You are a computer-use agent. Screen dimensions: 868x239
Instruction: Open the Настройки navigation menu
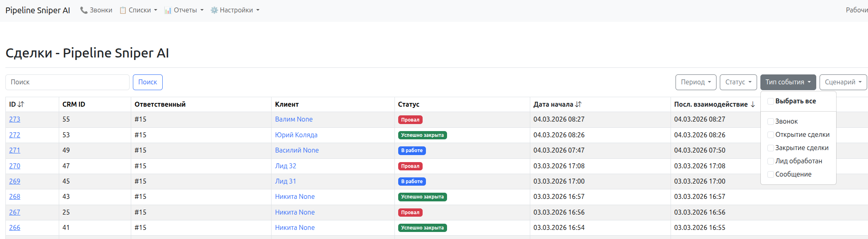pyautogui.click(x=236, y=10)
